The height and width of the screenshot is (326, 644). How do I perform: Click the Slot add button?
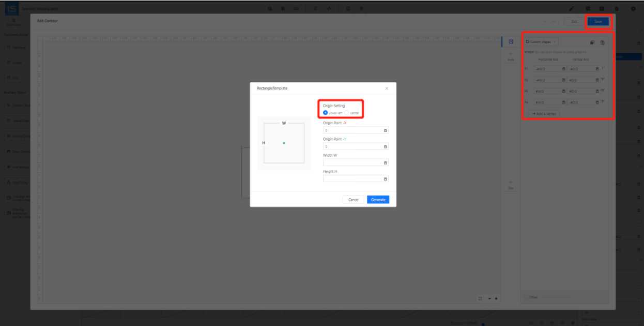tap(511, 185)
